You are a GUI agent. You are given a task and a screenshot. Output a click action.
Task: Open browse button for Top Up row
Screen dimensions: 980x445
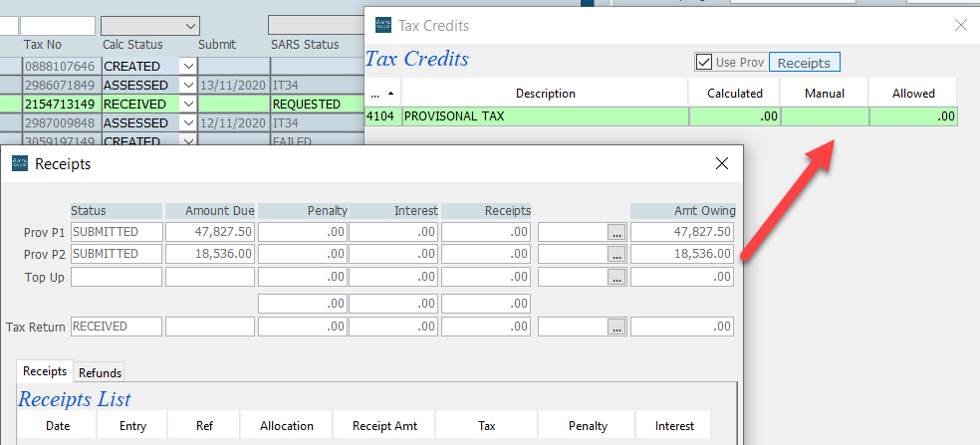pos(617,277)
